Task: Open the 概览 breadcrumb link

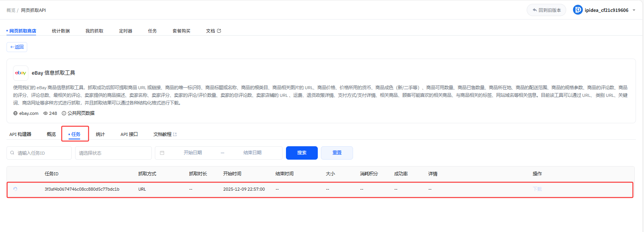Action: tap(11, 10)
